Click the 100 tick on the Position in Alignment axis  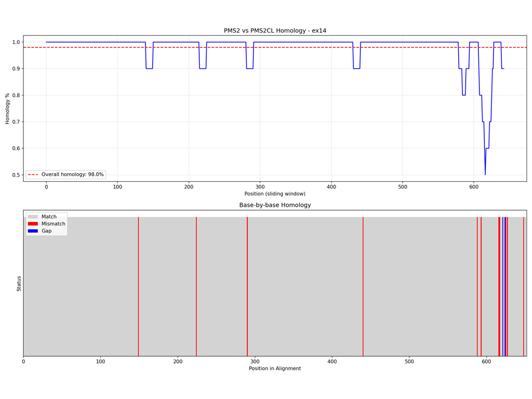pos(100,362)
